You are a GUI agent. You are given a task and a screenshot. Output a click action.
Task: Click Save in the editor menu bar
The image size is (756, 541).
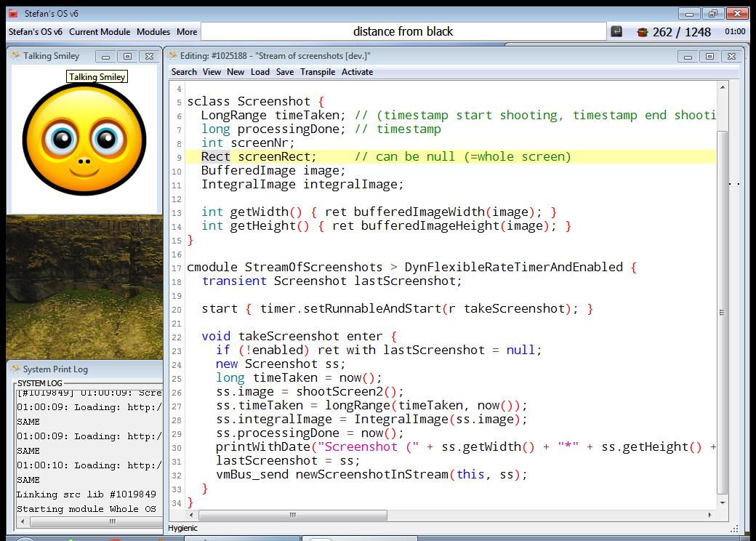pyautogui.click(x=285, y=72)
